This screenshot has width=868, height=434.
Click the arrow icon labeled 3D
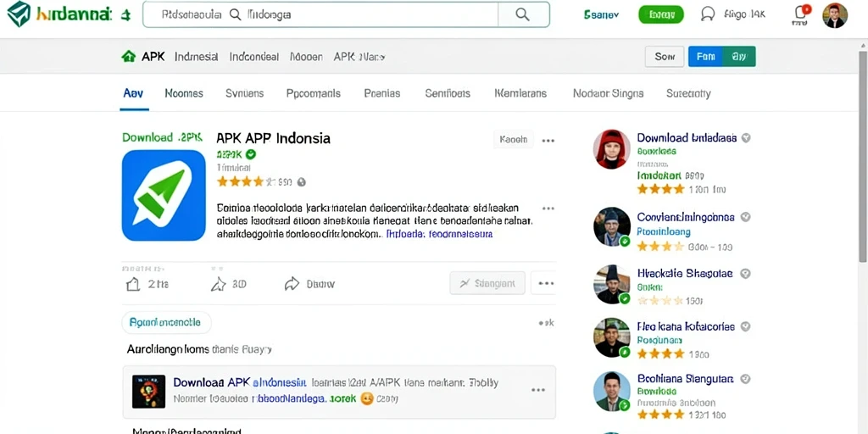pyautogui.click(x=219, y=284)
